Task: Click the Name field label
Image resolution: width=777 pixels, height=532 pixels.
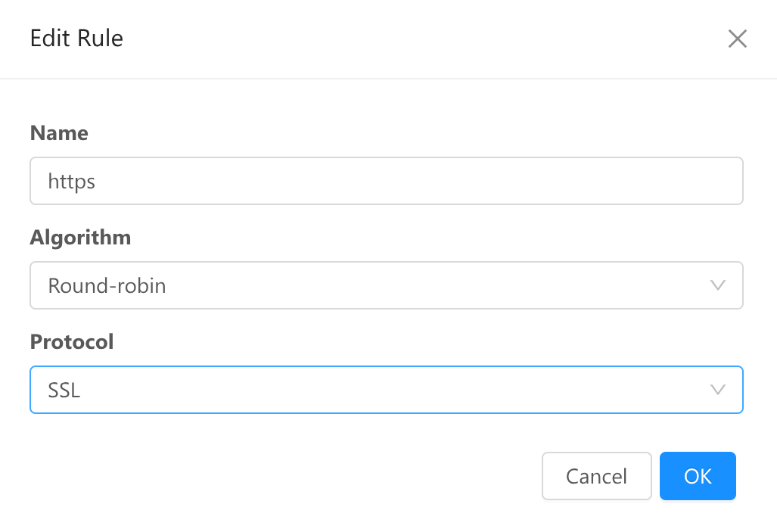Action: pos(59,133)
